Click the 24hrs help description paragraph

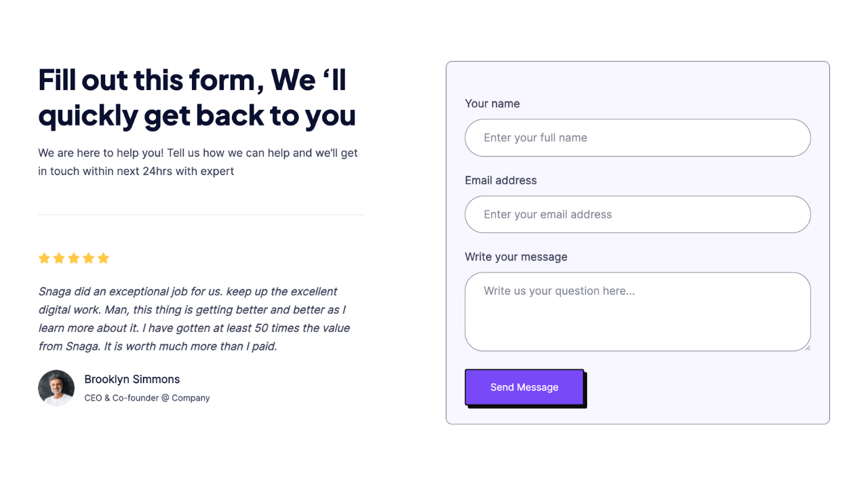198,162
